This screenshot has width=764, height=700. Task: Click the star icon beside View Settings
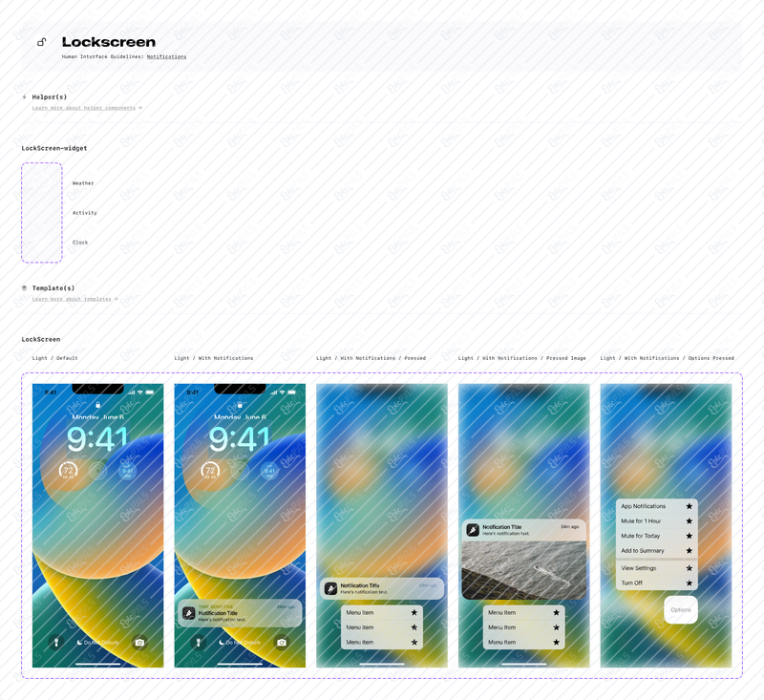689,568
